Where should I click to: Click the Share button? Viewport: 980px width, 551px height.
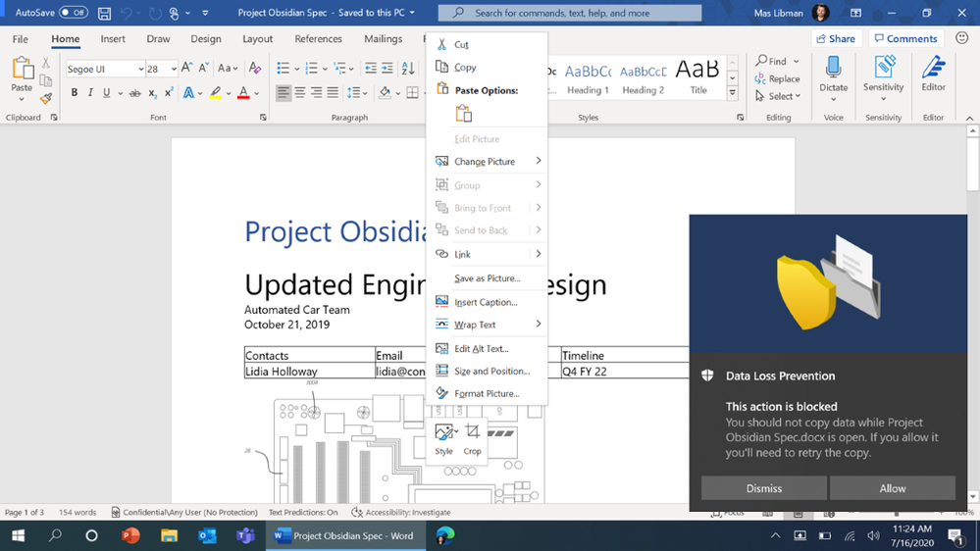point(836,39)
